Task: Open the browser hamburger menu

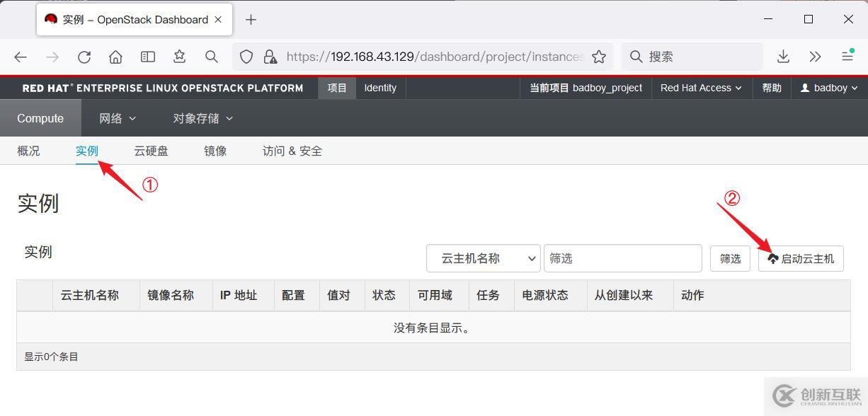Action: [x=847, y=57]
